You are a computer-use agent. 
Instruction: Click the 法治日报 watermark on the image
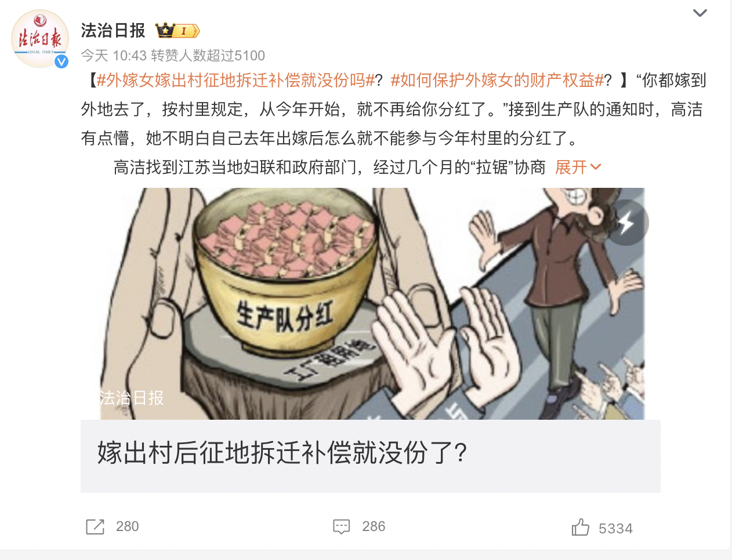[131, 398]
